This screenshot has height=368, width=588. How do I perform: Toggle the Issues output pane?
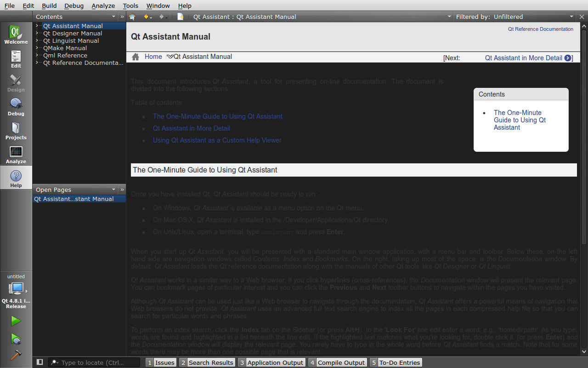161,362
